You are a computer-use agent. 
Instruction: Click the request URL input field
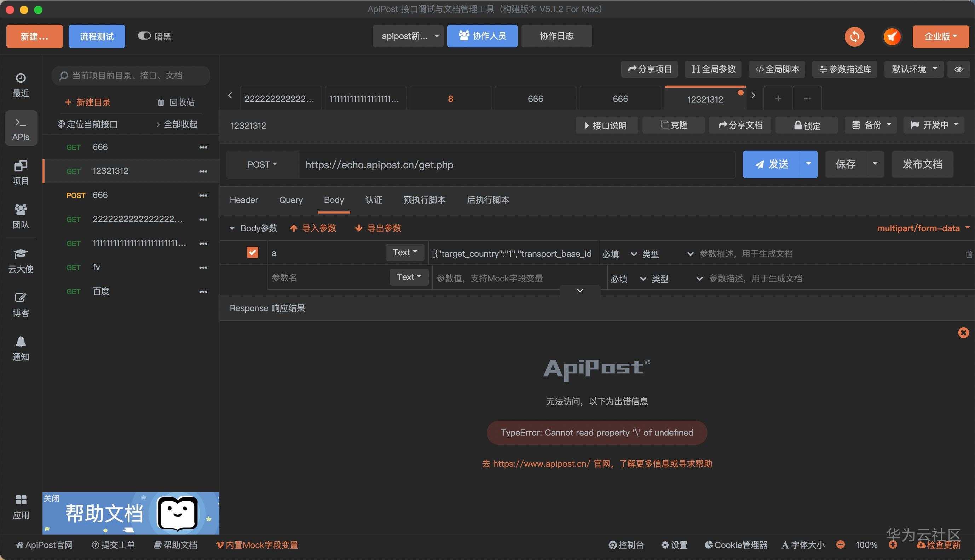tap(515, 165)
